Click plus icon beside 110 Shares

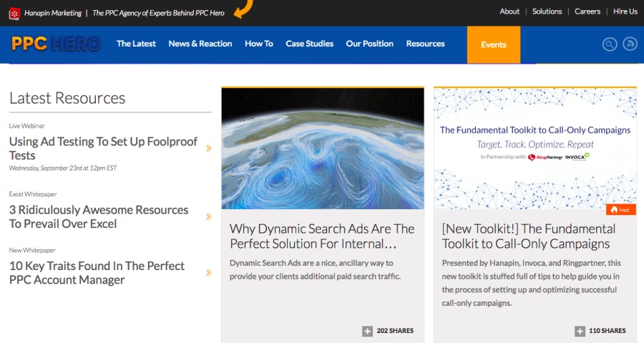[x=580, y=331]
